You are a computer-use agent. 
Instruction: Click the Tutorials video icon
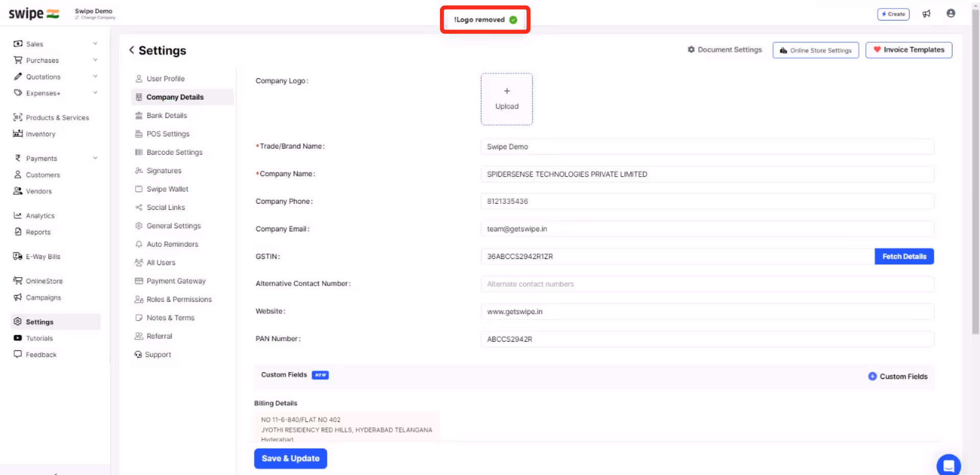[x=18, y=338]
